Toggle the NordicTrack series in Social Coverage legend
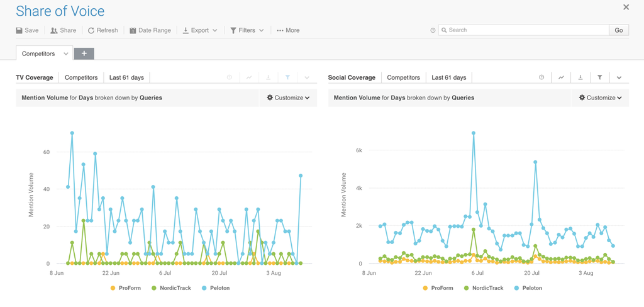Image resolution: width=644 pixels, height=307 pixels. click(483, 288)
